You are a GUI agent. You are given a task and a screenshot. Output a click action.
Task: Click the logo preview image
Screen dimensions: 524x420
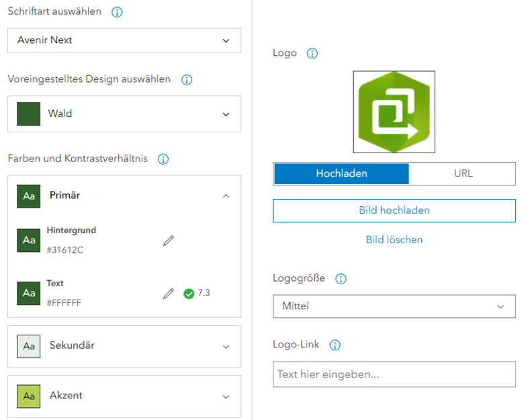coord(394,112)
